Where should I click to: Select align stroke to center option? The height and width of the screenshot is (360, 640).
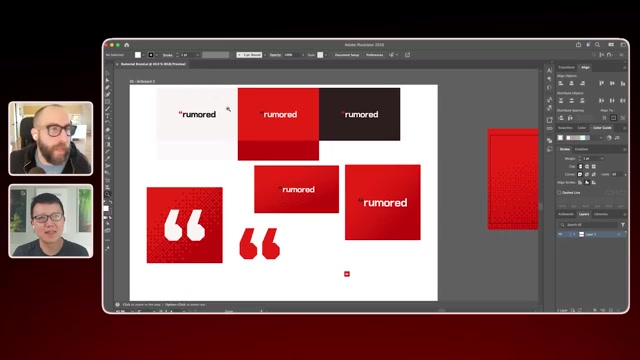click(580, 182)
